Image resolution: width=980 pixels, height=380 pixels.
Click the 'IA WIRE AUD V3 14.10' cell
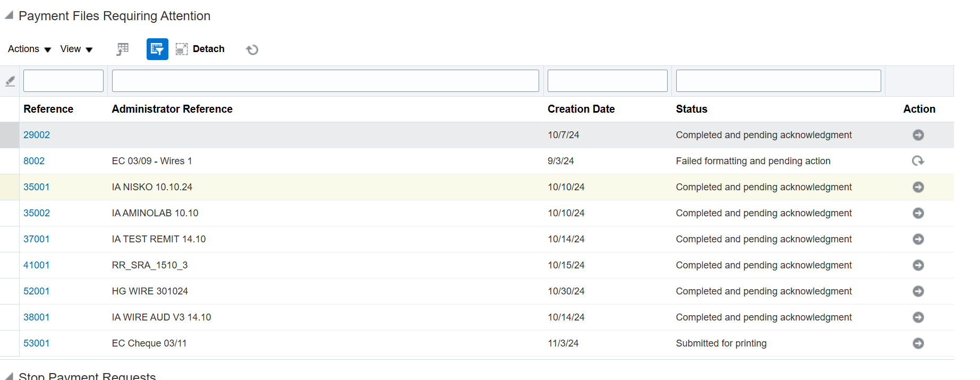pos(161,317)
